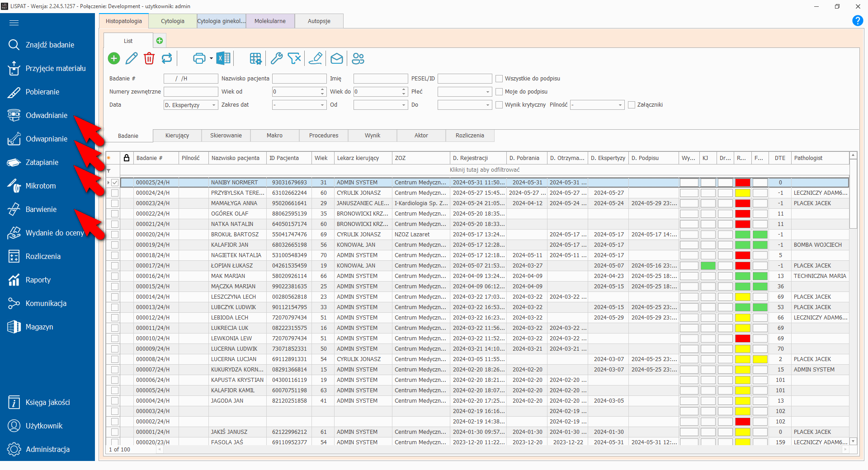Screen dimensions: 868x470
Task: Open the Procedures sub-tab
Action: 324,136
